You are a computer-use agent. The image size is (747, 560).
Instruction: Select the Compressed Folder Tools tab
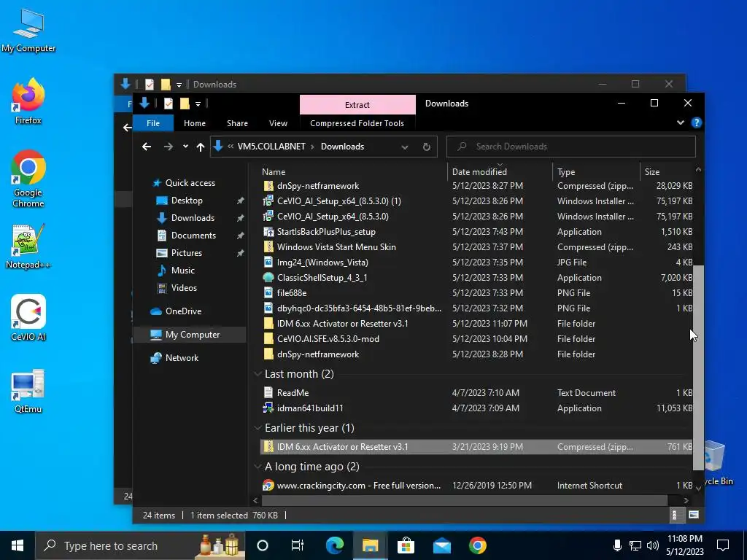coord(357,122)
